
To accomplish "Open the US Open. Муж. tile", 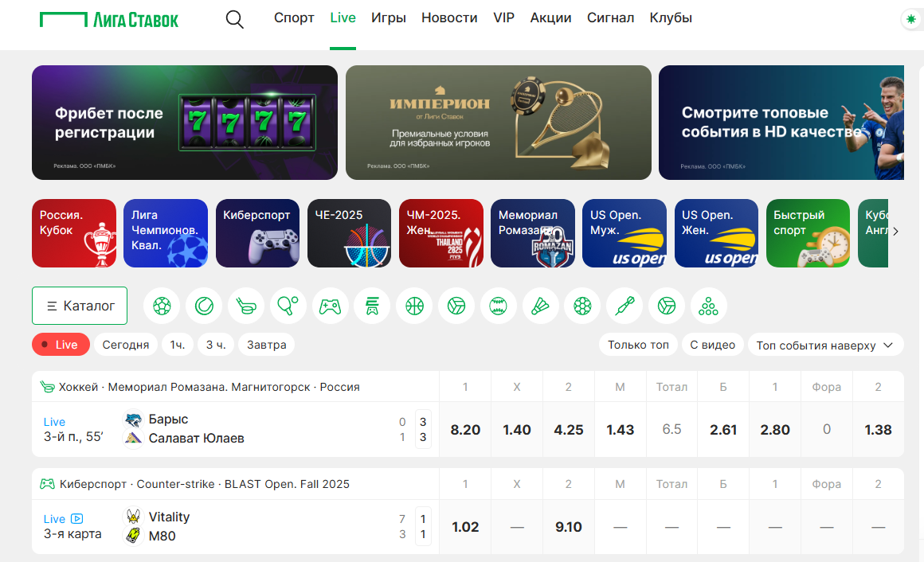I will click(x=624, y=233).
